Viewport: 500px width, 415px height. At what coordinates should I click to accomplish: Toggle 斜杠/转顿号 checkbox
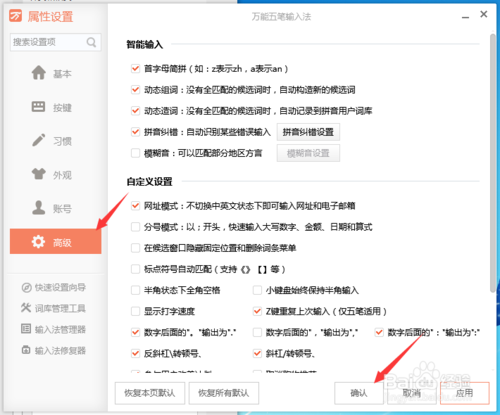pos(257,353)
